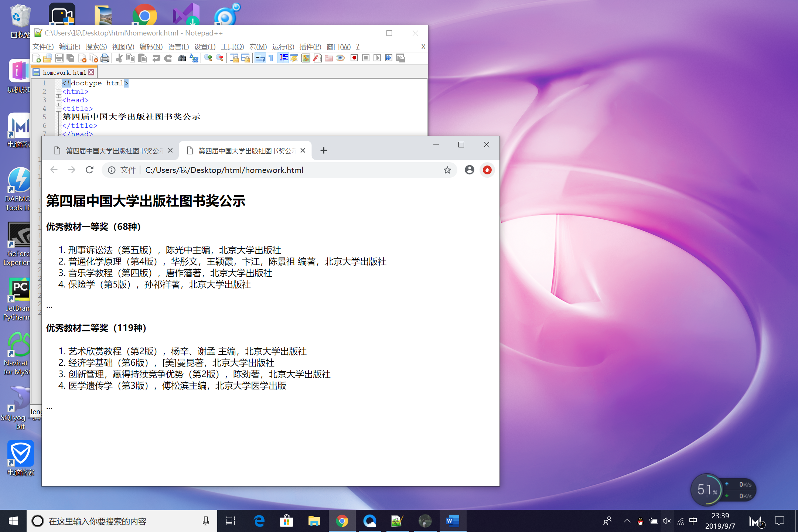This screenshot has height=532, width=798.
Task: Collapse the <title> tag fold marker
Action: [58, 109]
